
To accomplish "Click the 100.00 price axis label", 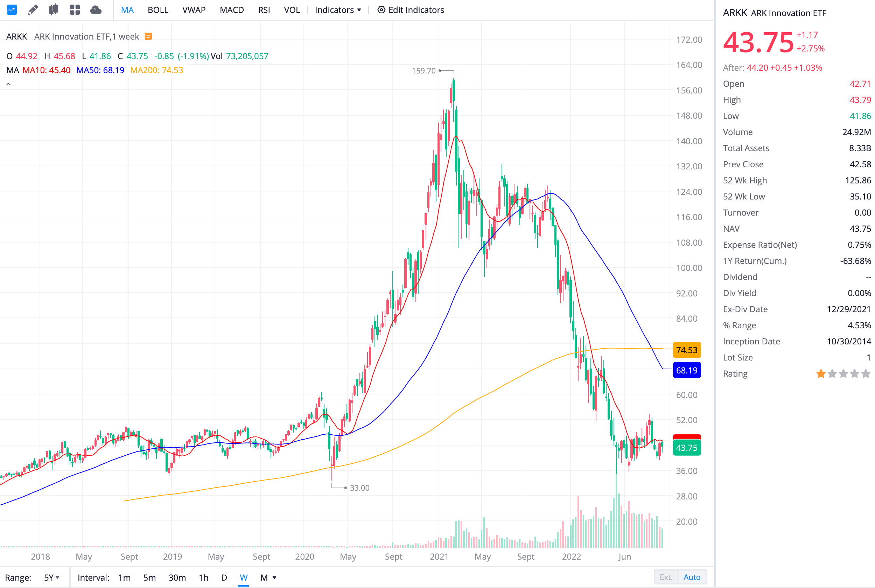I will tap(689, 268).
